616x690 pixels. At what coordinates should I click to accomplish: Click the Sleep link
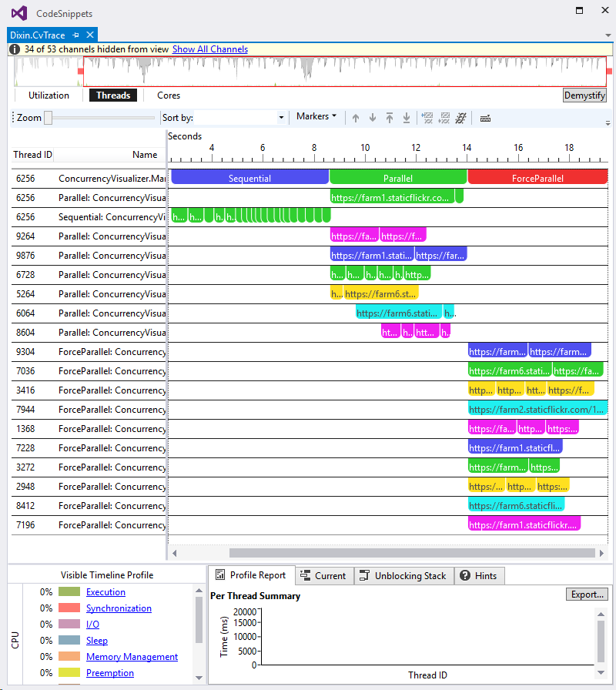[x=97, y=640]
